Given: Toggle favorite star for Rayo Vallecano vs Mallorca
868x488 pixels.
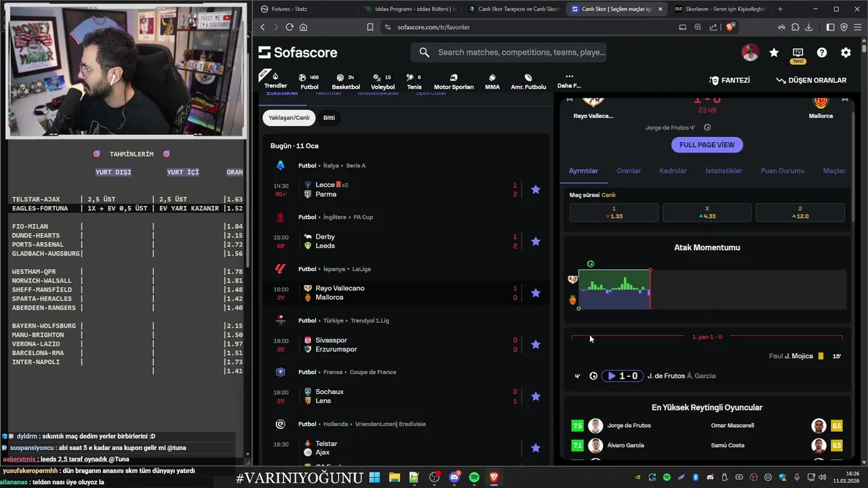Looking at the screenshot, I should [536, 293].
